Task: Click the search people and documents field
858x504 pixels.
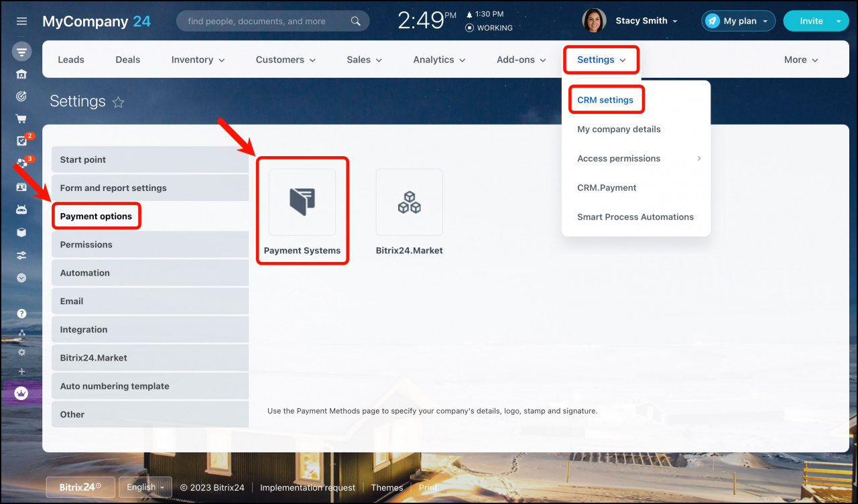Action: (273, 21)
